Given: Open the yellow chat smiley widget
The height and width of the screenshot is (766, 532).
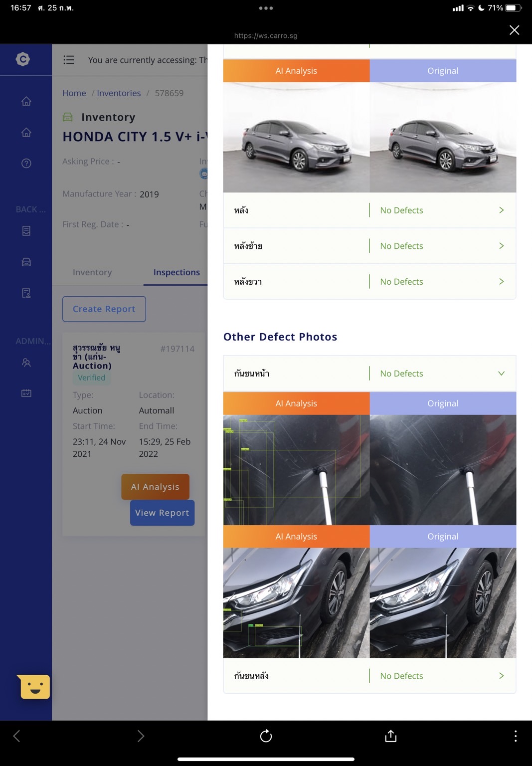Looking at the screenshot, I should [x=34, y=687].
